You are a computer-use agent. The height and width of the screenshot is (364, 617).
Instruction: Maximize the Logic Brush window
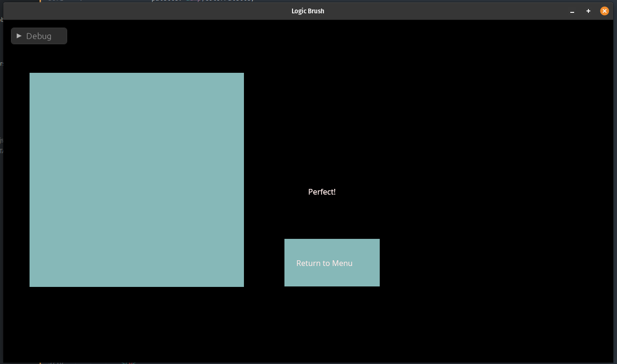pos(588,11)
